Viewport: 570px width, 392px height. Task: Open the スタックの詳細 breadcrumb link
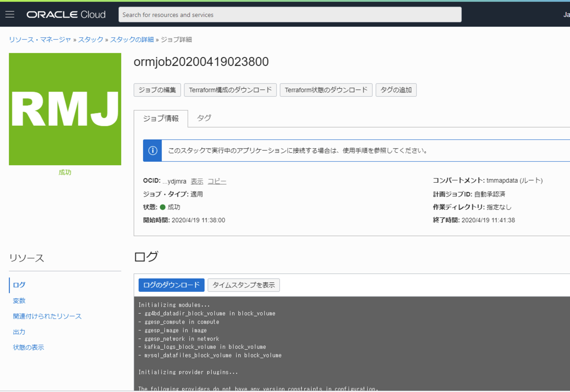click(132, 39)
